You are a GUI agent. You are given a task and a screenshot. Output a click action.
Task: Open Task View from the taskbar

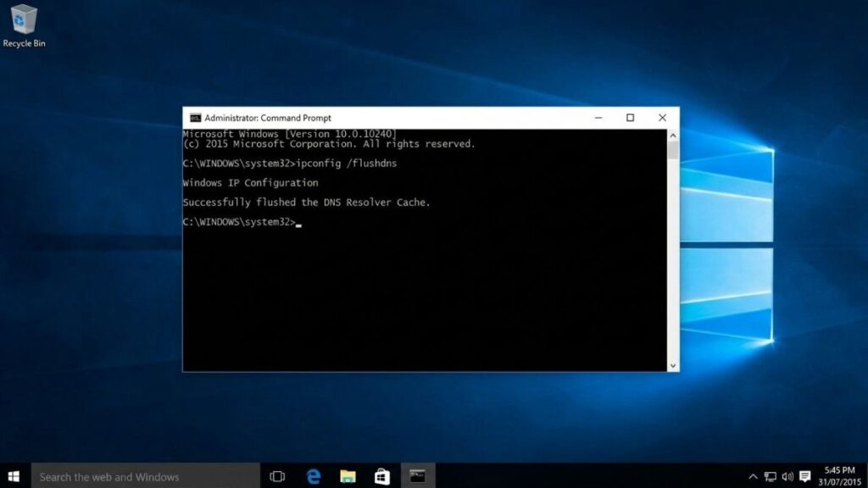[x=277, y=476]
